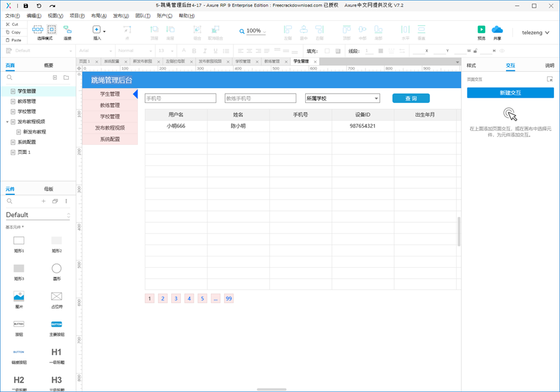The image size is (560, 392).
Task: Click the 共享 cloud share icon
Action: pos(497,29)
